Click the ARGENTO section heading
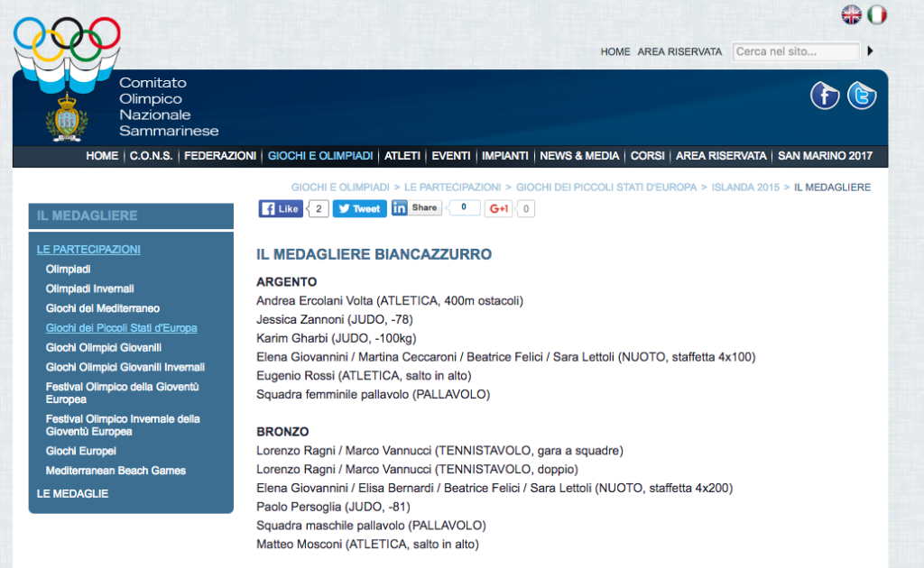 pyautogui.click(x=286, y=282)
